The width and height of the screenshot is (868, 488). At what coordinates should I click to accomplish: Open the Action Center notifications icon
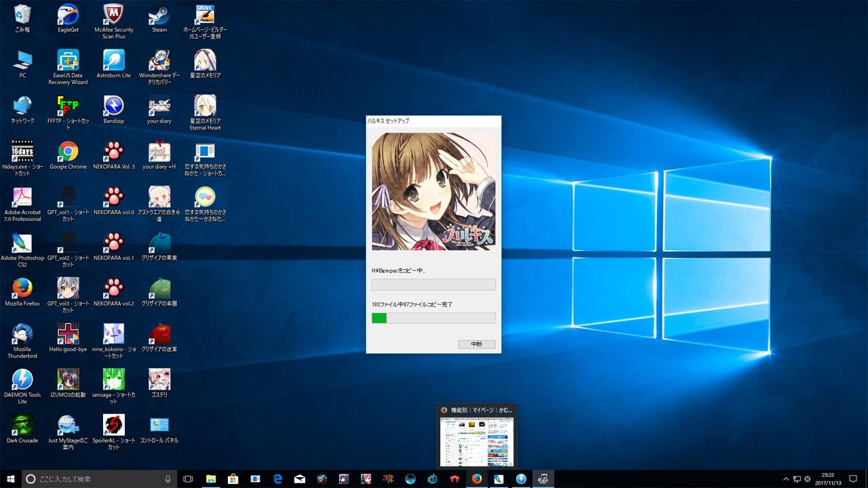tap(853, 479)
